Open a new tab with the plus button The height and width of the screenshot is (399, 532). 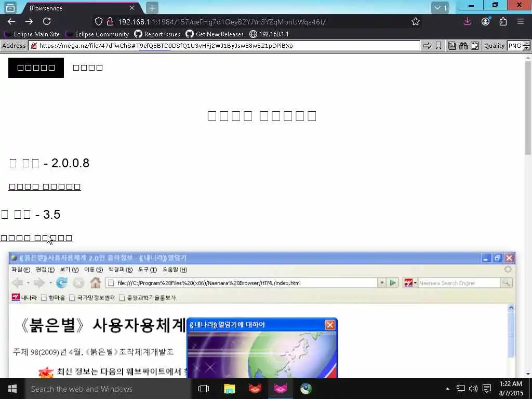click(152, 8)
